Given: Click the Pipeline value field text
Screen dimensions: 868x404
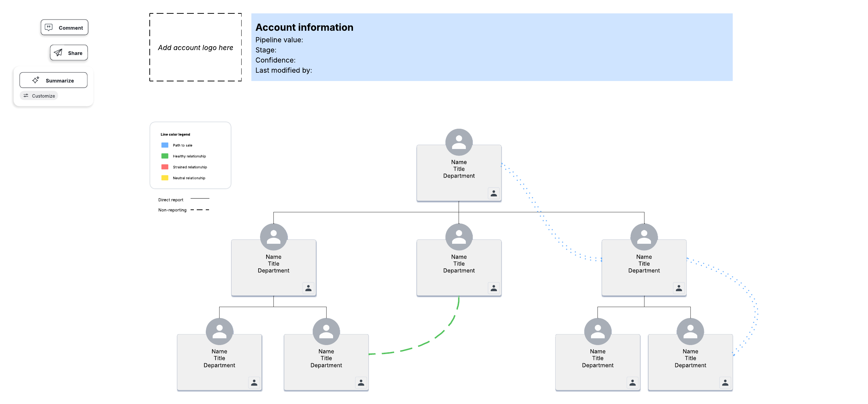Looking at the screenshot, I should tap(279, 40).
